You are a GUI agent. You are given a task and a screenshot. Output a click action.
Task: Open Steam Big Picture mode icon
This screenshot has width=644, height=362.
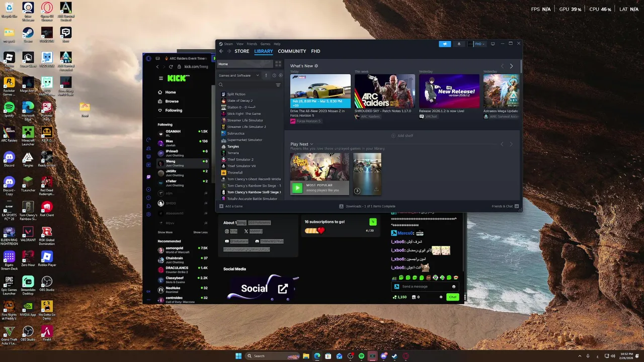[493, 44]
